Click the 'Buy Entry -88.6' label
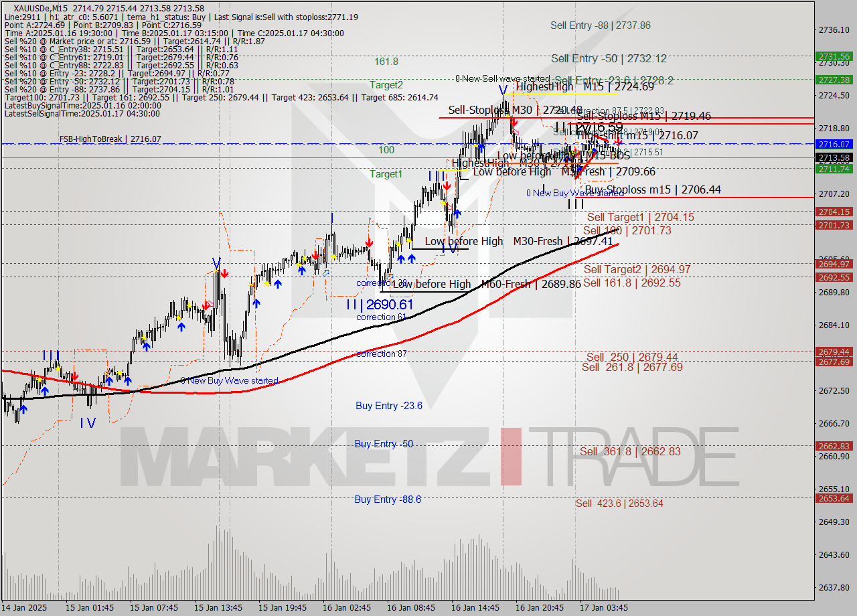 click(x=388, y=499)
